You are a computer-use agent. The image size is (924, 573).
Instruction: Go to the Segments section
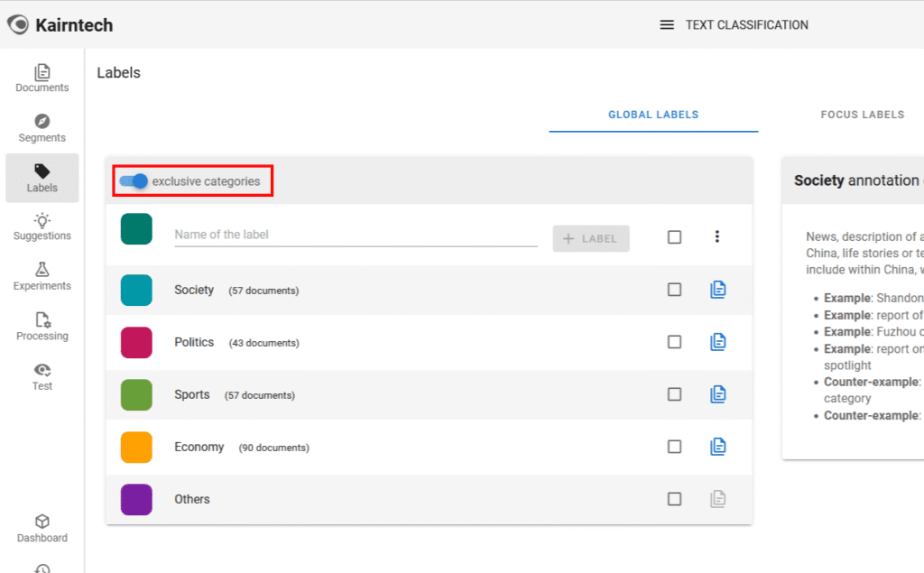coord(42,128)
